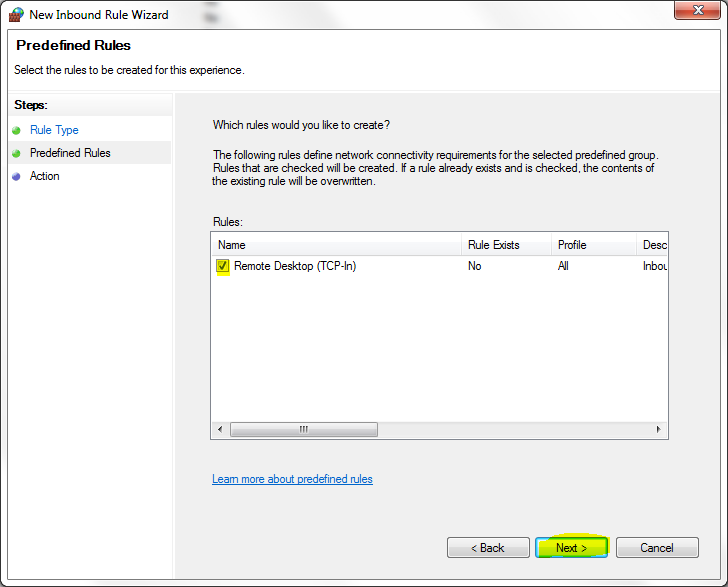728x587 pixels.
Task: Select the Predefined Rules step
Action: (70, 153)
